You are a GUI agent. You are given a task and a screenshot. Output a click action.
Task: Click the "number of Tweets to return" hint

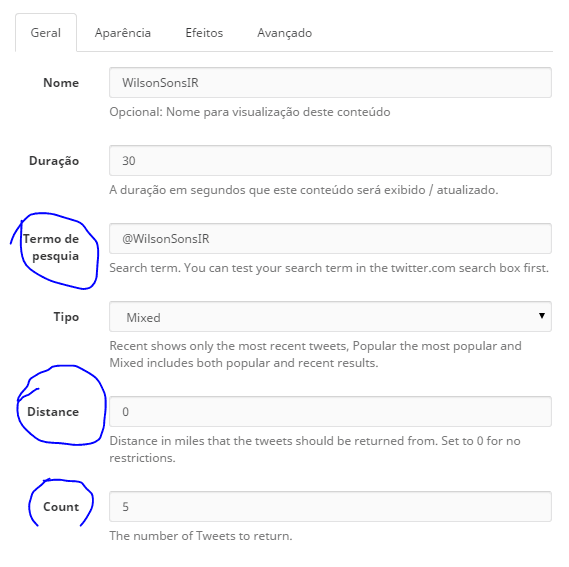[201, 536]
